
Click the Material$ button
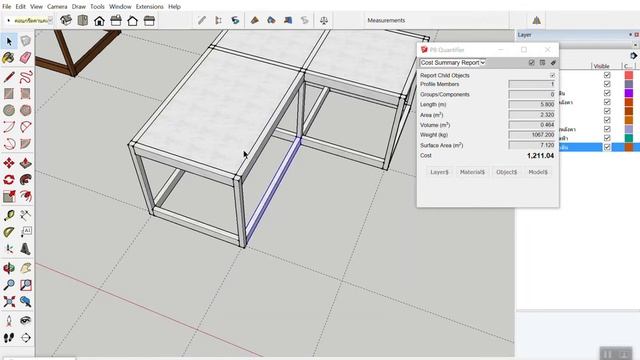point(472,172)
